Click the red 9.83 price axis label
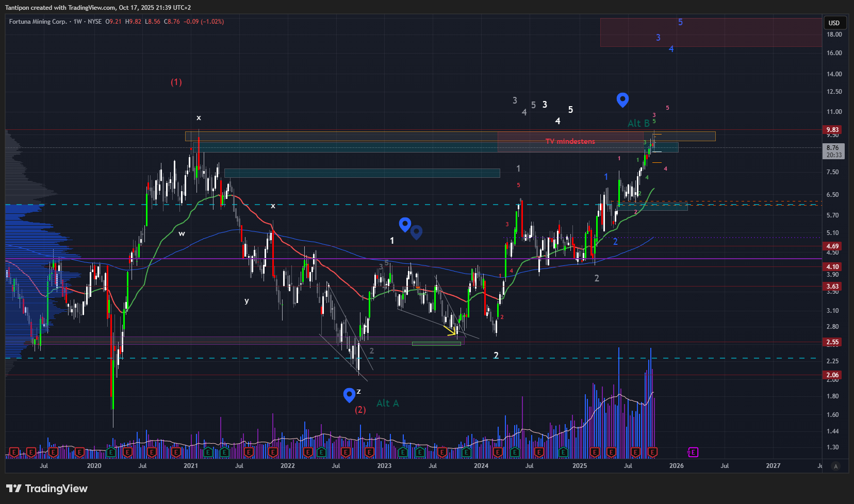854x504 pixels. (832, 130)
